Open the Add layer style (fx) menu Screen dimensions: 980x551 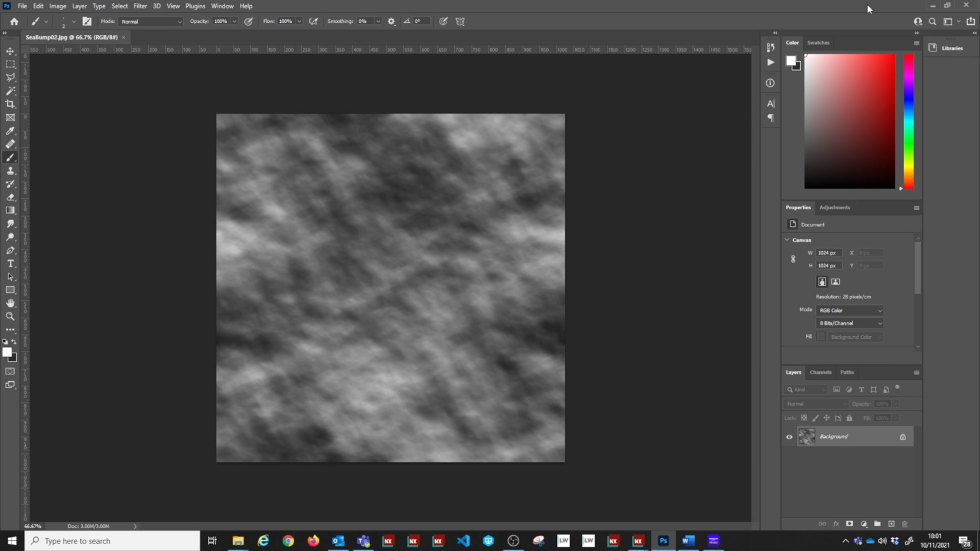836,524
